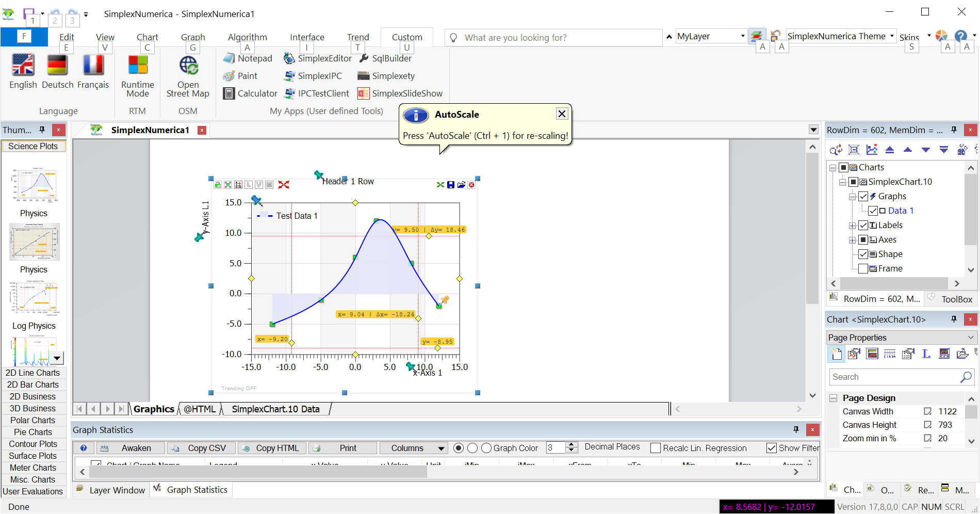Open SimplexSlideShow app
Image resolution: width=980 pixels, height=514 pixels.
[400, 93]
